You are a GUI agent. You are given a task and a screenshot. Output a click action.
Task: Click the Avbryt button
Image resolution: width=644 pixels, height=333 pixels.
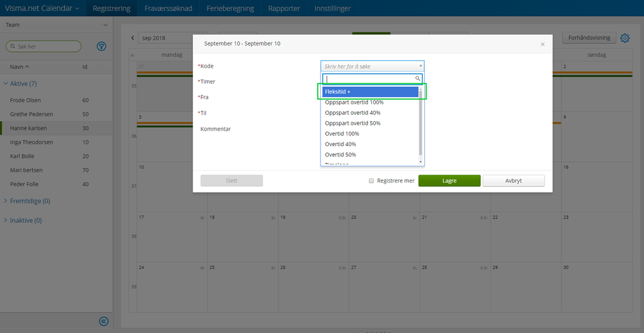513,180
